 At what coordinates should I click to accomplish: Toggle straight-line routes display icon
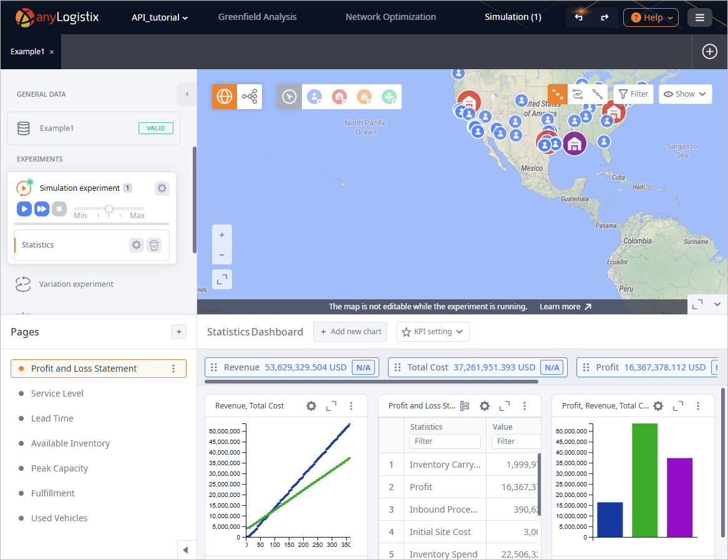597,94
